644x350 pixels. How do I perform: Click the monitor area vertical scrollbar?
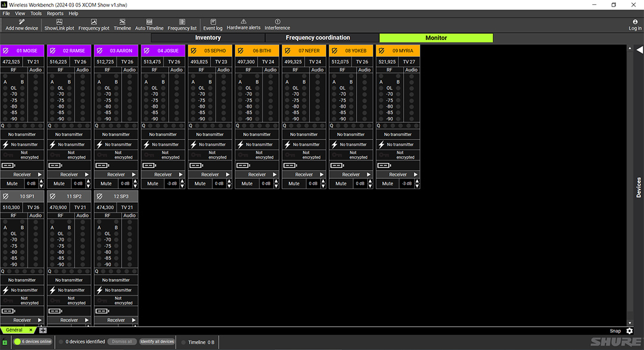point(630,185)
